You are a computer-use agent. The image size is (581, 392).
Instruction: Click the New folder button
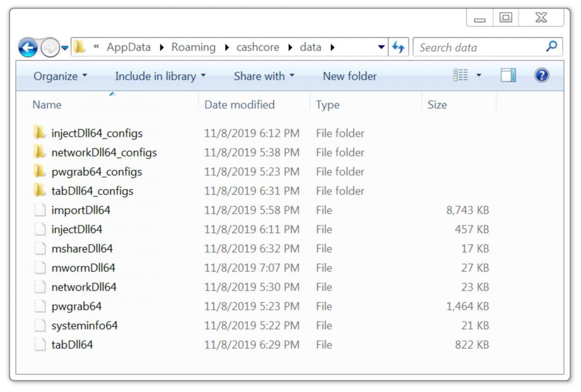pos(350,76)
